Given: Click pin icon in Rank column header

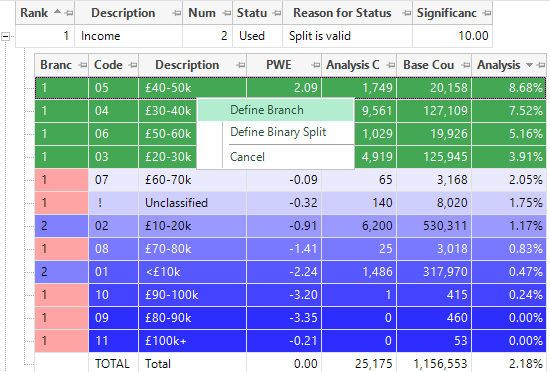Looking at the screenshot, I should [x=69, y=13].
